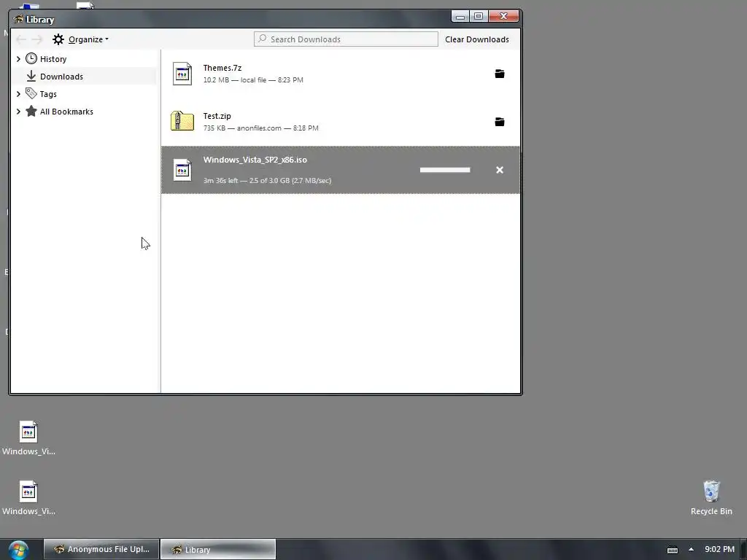Viewport: 747px width, 560px height.
Task: Maximize the Library window
Action: [x=479, y=17]
